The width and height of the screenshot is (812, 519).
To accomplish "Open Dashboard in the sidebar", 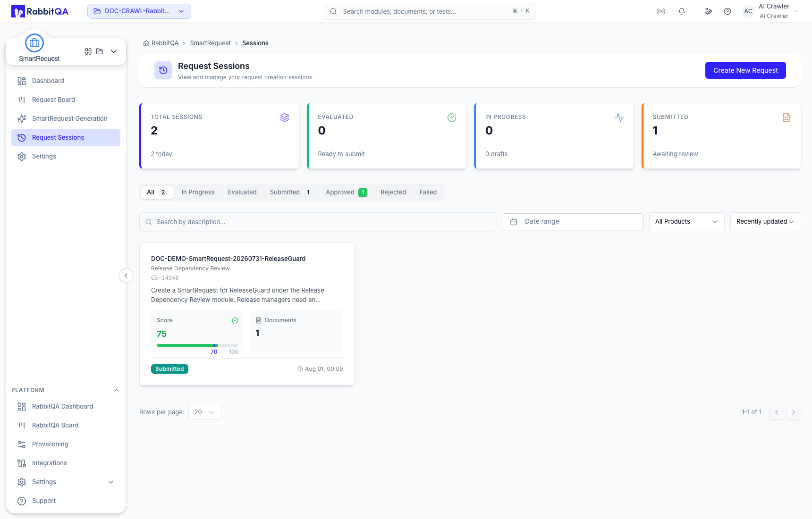I will click(x=66, y=81).
